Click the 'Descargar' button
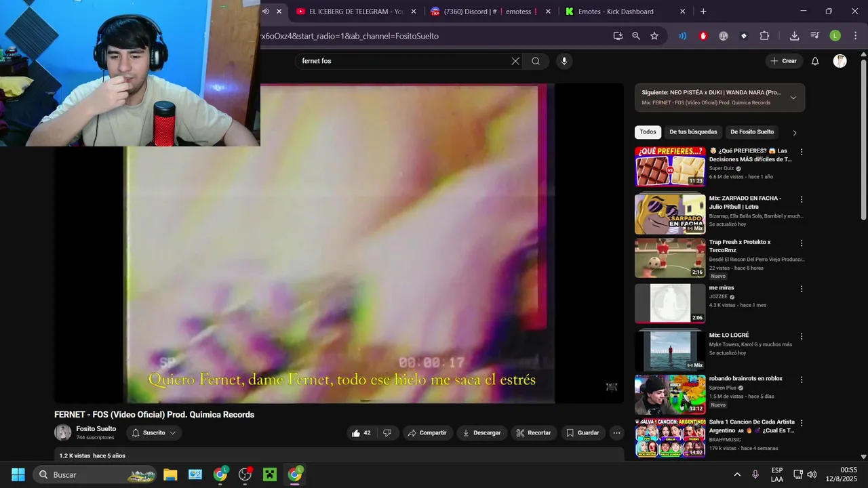Viewport: 868px width, 488px height. (x=482, y=433)
